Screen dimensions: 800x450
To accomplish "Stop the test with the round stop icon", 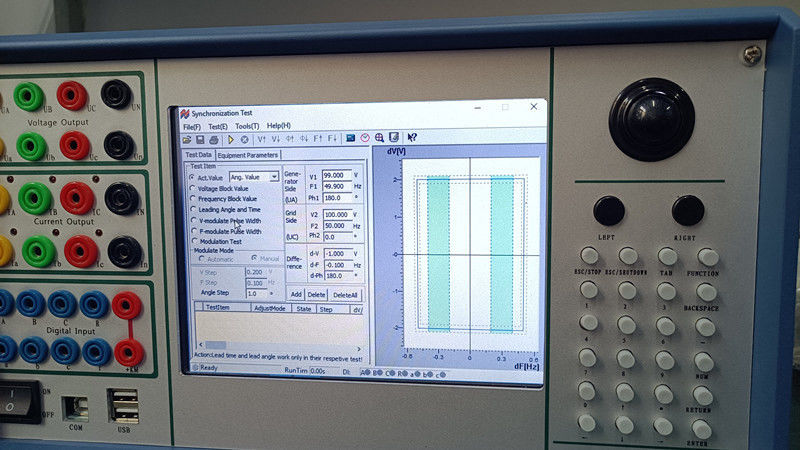I will pyautogui.click(x=244, y=139).
